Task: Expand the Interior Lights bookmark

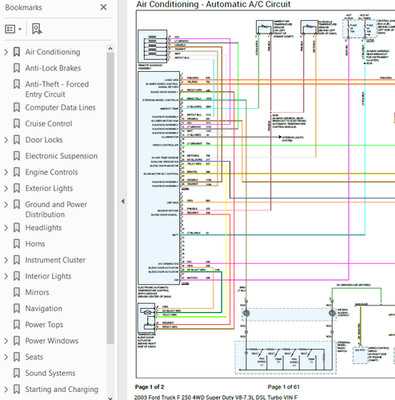Action: coord(6,276)
